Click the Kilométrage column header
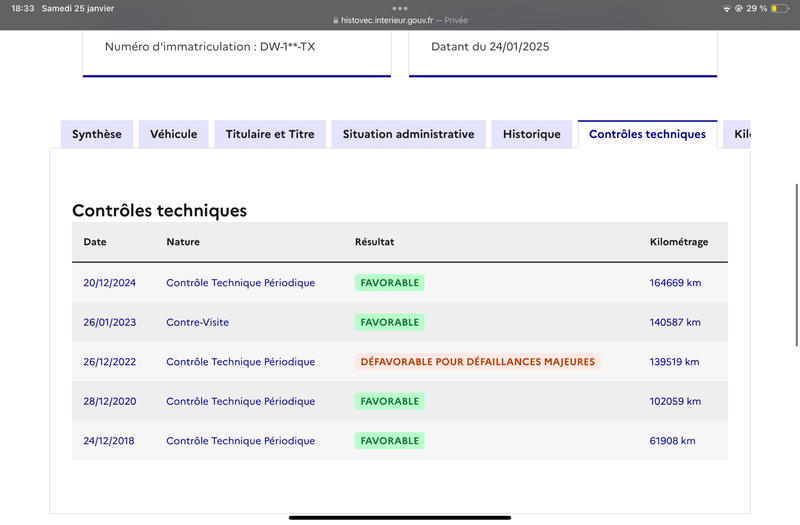The height and width of the screenshot is (525, 800). [x=679, y=242]
